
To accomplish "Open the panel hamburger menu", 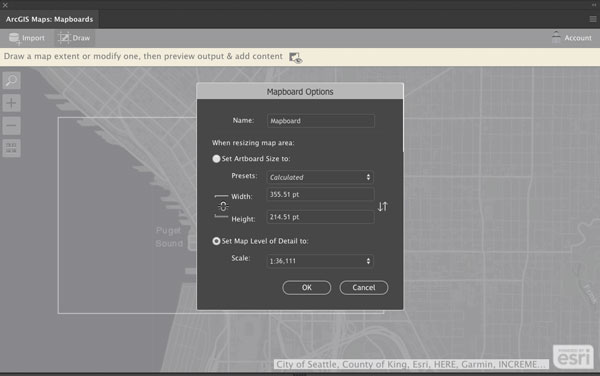I will click(593, 19).
